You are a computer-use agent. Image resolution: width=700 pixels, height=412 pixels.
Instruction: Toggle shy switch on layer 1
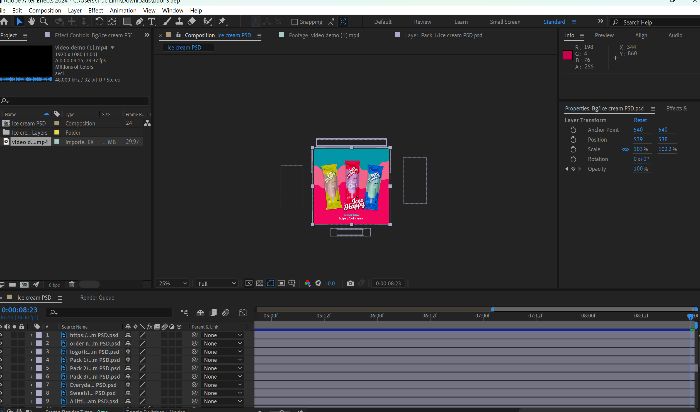coord(128,335)
